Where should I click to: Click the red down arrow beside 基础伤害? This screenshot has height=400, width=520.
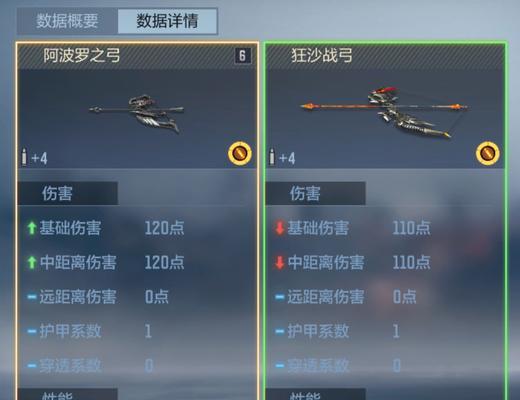coord(279,228)
